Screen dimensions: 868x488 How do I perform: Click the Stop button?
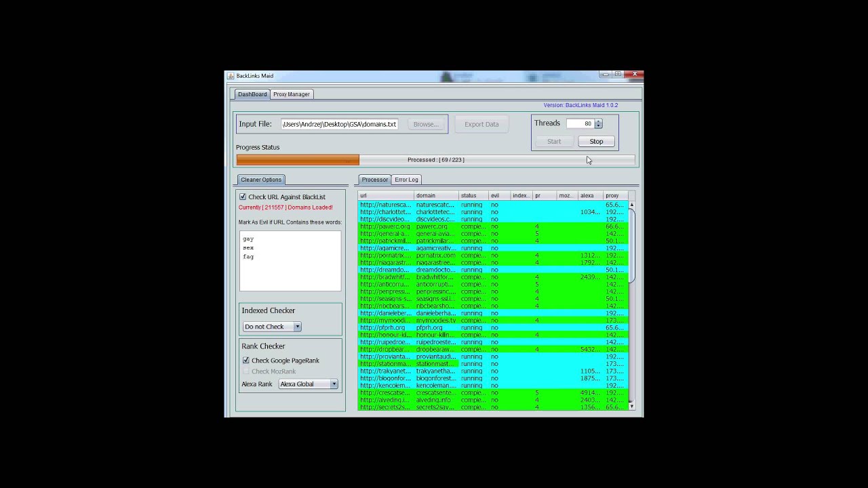[x=596, y=142]
